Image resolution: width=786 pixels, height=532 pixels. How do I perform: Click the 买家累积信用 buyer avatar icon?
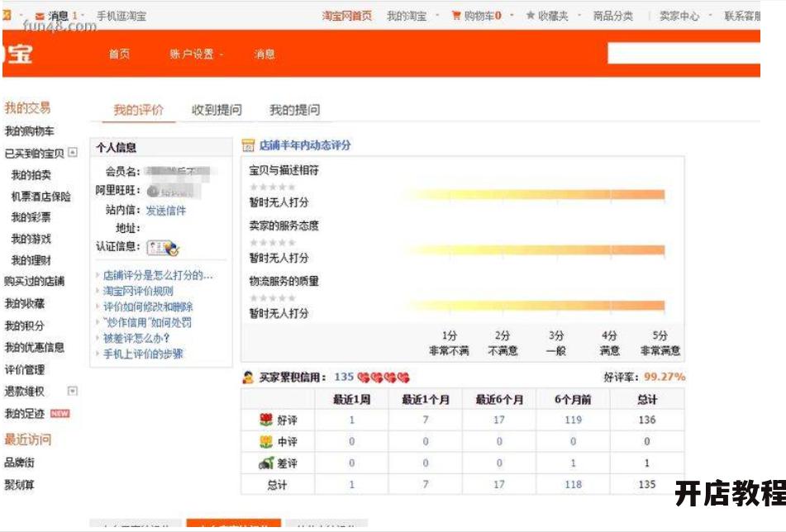pyautogui.click(x=248, y=378)
